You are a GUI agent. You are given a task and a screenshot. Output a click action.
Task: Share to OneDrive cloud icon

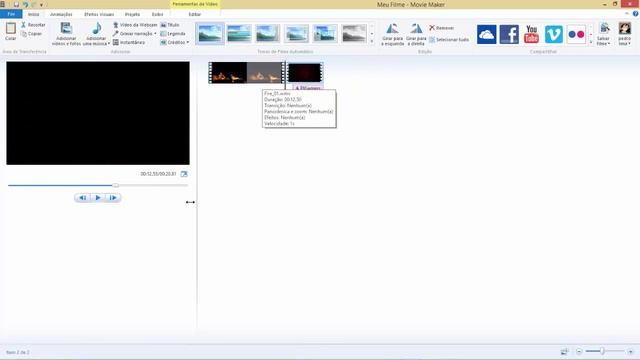(487, 34)
